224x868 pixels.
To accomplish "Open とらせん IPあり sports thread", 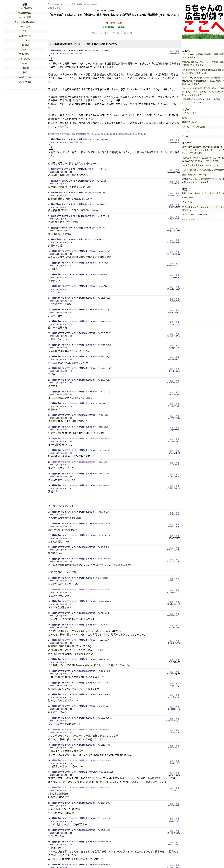I will [189, 113].
